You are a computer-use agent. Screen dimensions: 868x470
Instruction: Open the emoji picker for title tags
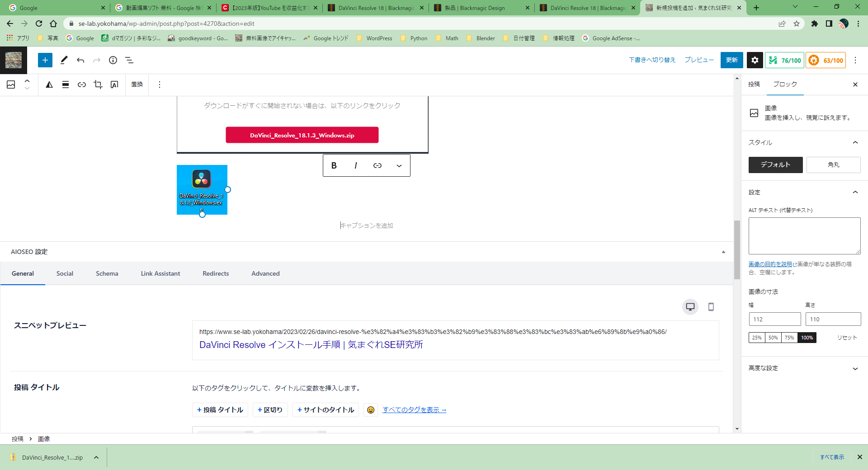(x=371, y=410)
